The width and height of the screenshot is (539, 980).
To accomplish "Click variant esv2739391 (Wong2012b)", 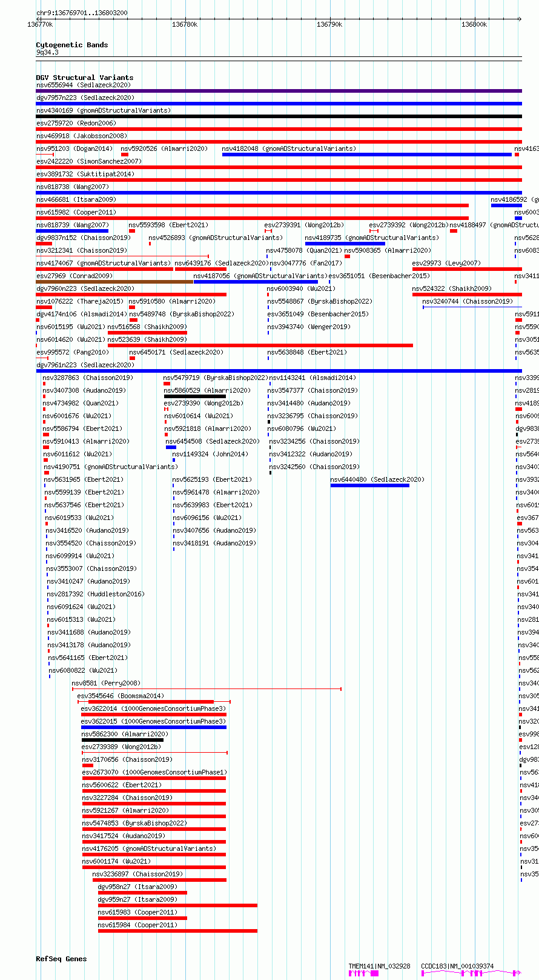I will (x=304, y=225).
